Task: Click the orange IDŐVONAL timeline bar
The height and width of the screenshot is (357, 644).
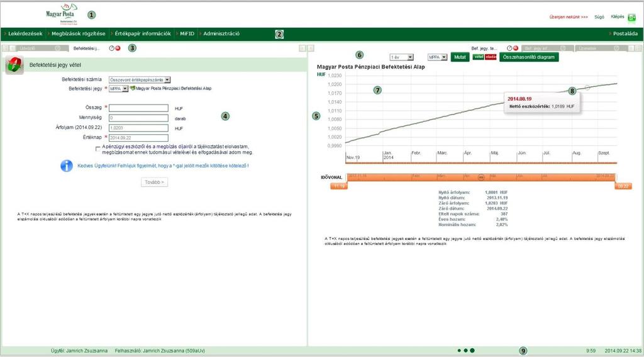Action: coord(482,178)
